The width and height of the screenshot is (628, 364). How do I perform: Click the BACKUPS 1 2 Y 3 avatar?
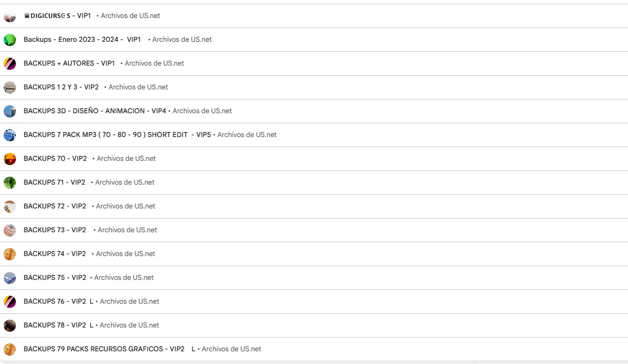(10, 87)
